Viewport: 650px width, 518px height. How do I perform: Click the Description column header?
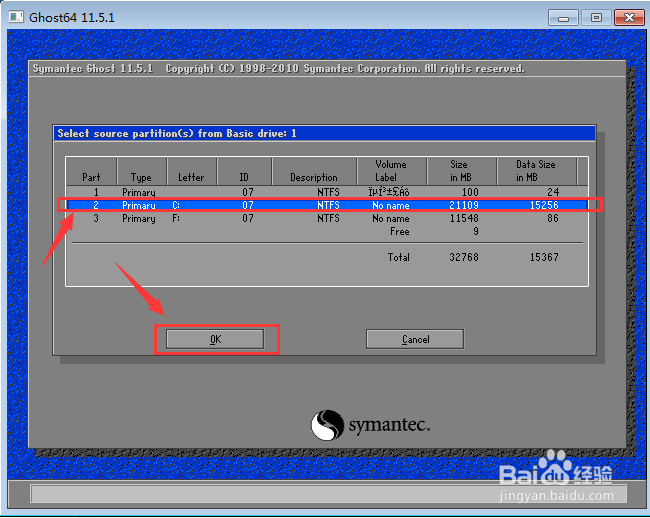pyautogui.click(x=314, y=172)
